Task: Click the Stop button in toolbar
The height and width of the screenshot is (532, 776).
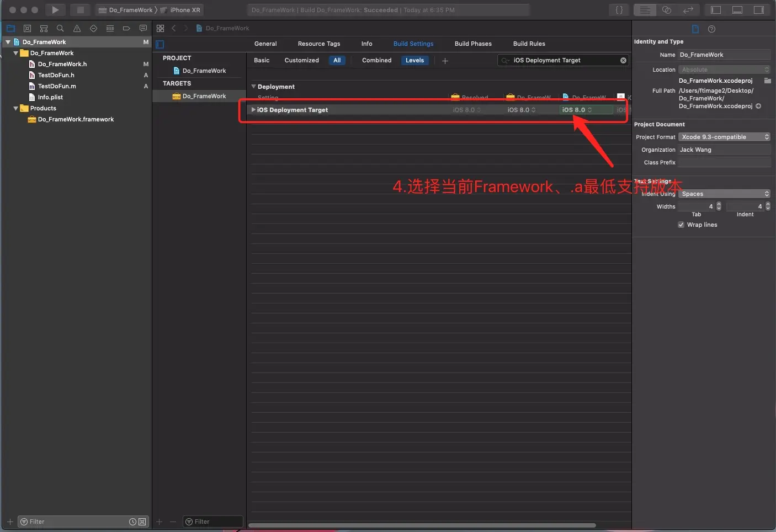Action: pyautogui.click(x=80, y=10)
